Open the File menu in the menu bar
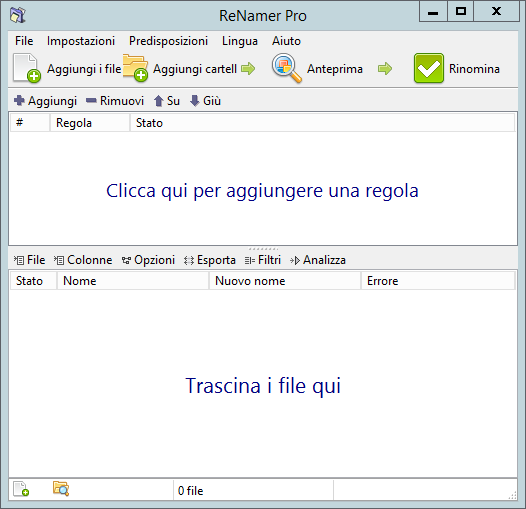This screenshot has height=509, width=526. [x=24, y=41]
